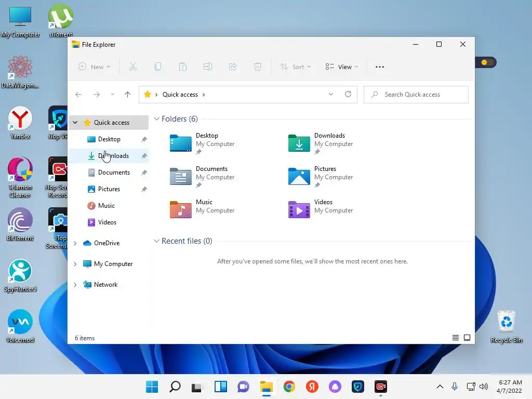
Task: Open Google Chrome from the taskbar
Action: [289, 387]
